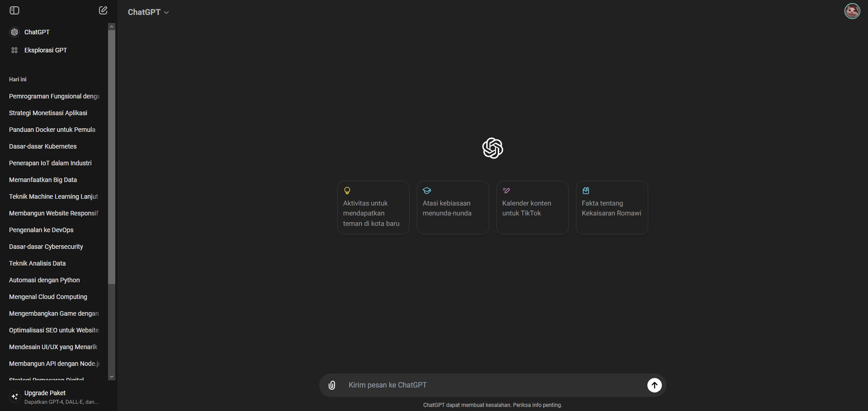The height and width of the screenshot is (411, 868).
Task: Open chat 'Memanfaatkan Big Data'
Action: coord(54,180)
